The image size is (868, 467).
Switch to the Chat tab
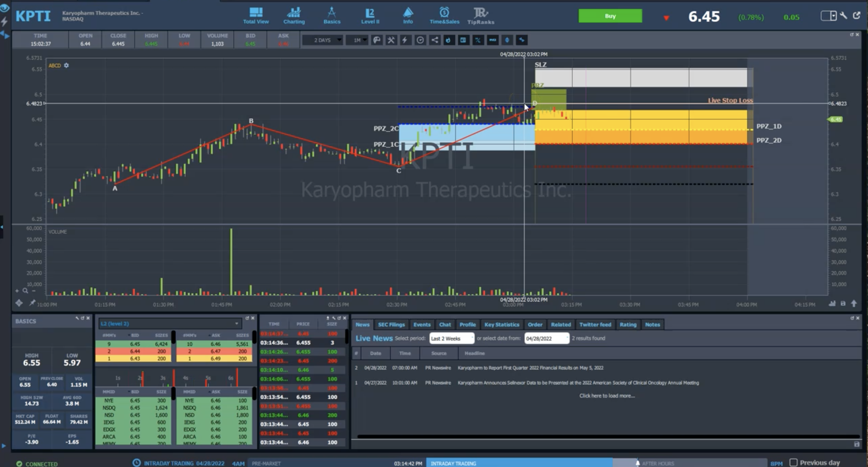point(445,324)
